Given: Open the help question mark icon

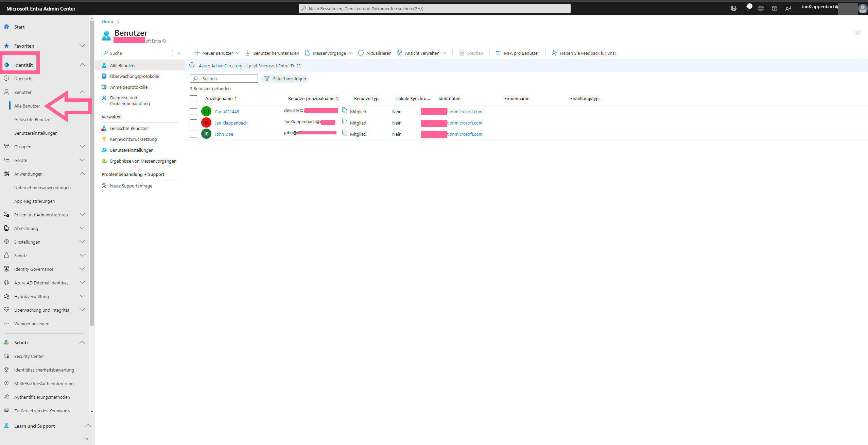Looking at the screenshot, I should pyautogui.click(x=775, y=9).
